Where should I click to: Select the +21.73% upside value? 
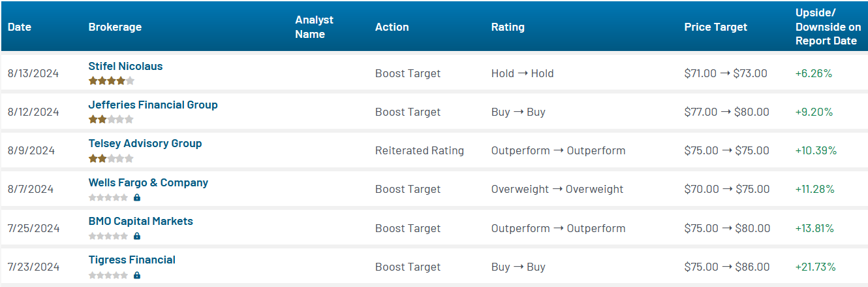(815, 267)
